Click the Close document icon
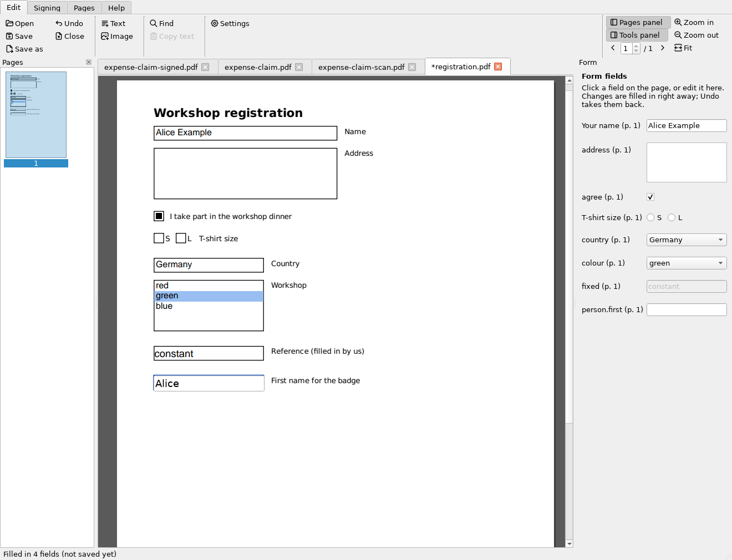This screenshot has width=732, height=560. point(59,36)
